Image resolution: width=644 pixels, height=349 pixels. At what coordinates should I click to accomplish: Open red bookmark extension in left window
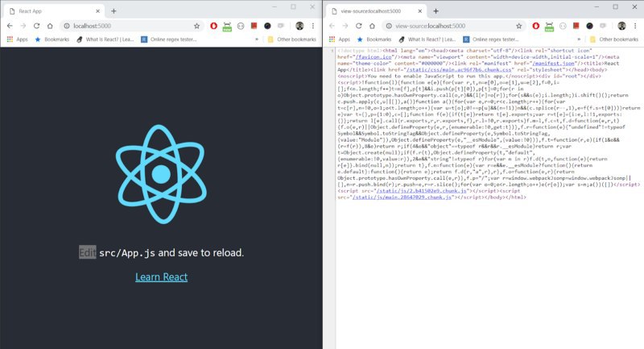(x=254, y=26)
